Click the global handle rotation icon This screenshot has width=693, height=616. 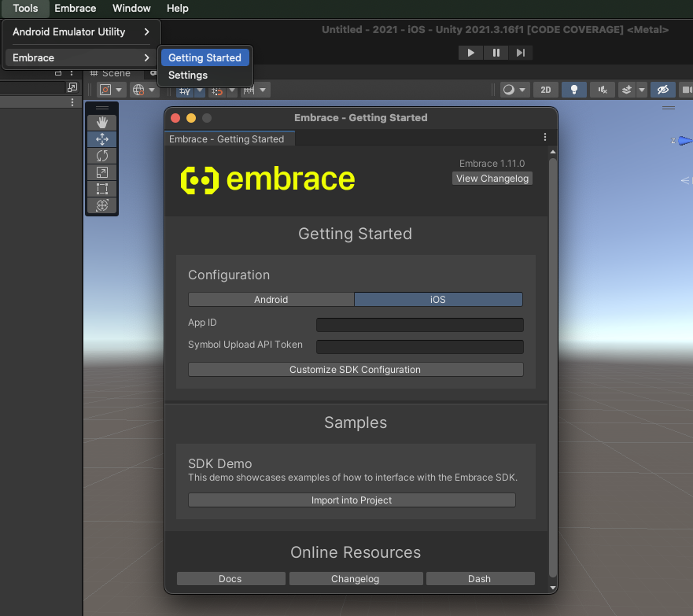point(138,90)
